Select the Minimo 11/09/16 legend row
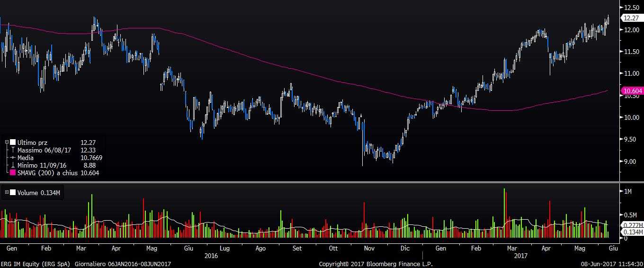 pyautogui.click(x=56, y=165)
